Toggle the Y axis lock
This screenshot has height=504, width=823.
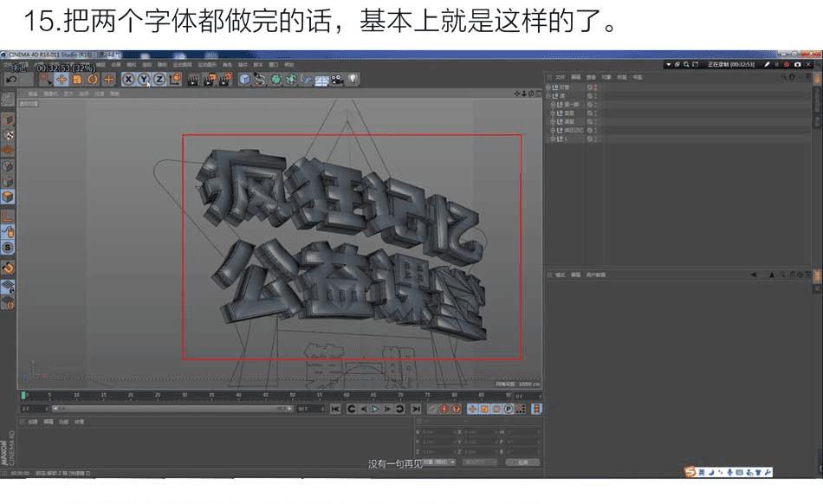pos(144,79)
